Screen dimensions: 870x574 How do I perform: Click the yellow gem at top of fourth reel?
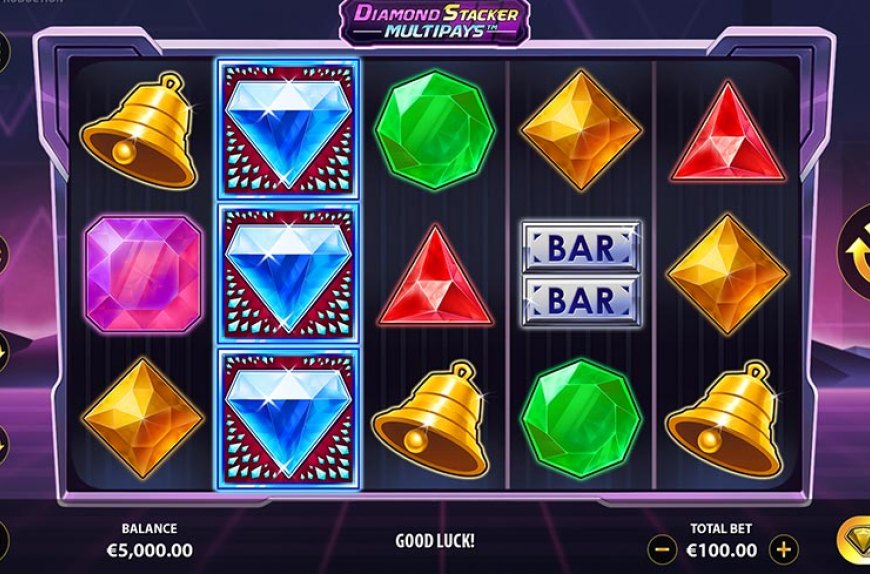tap(581, 130)
